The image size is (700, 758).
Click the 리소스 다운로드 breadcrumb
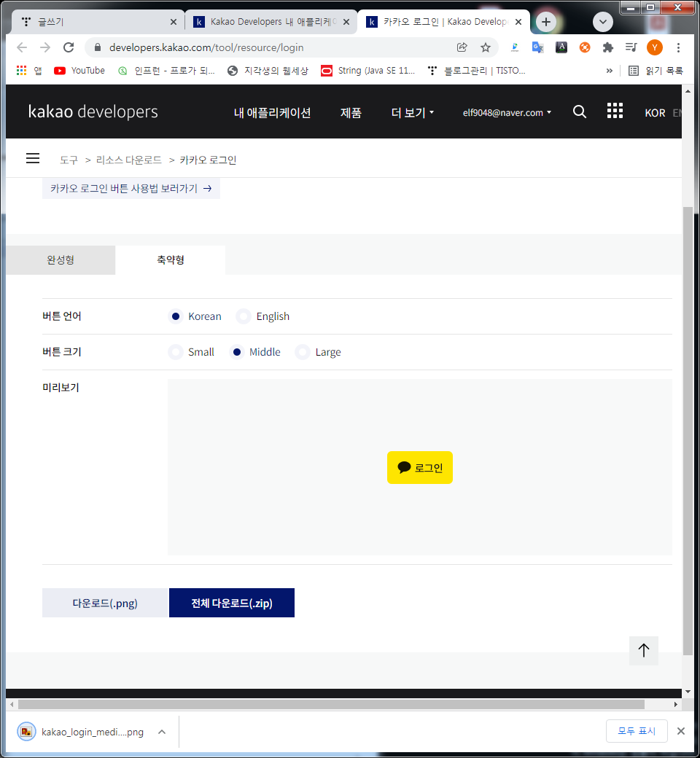point(128,160)
